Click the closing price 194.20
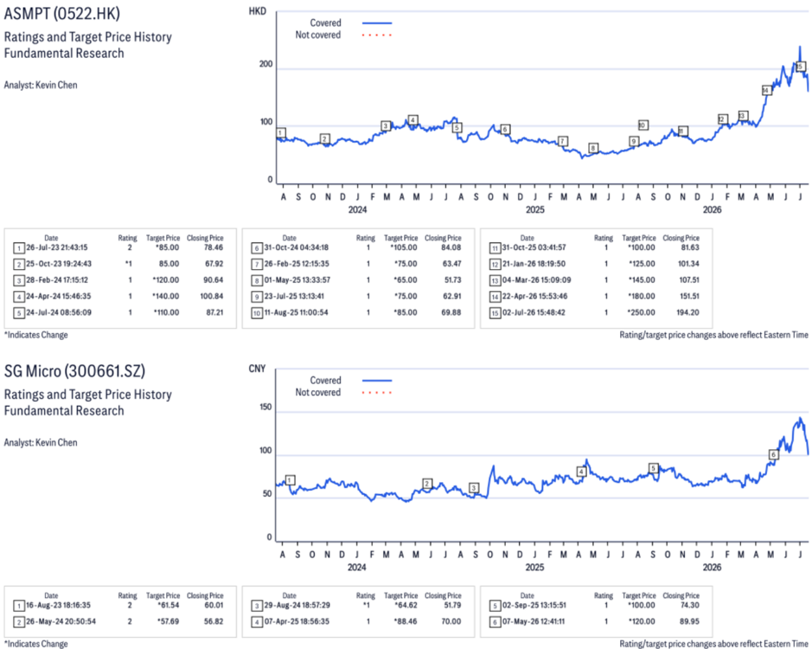The height and width of the screenshot is (649, 812). 687,312
